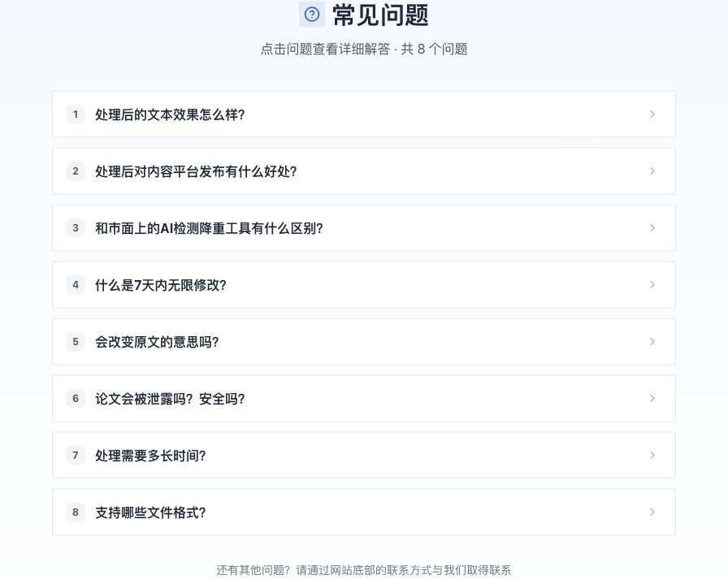This screenshot has height=579, width=728.
Task: Expand chevron for 处理后对内容平台发布有什么好处
Action: [652, 171]
